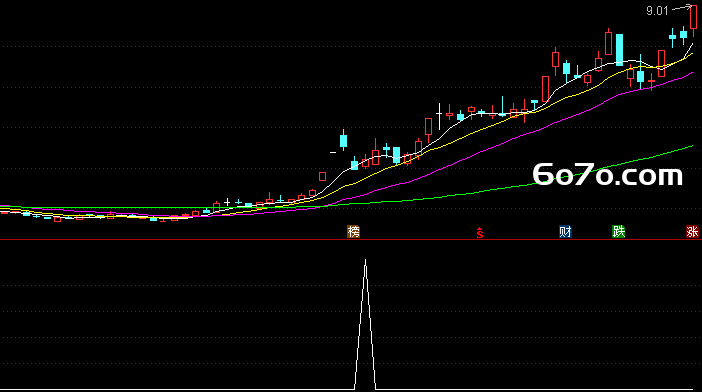Click the red 涨 marker icon

(x=693, y=231)
